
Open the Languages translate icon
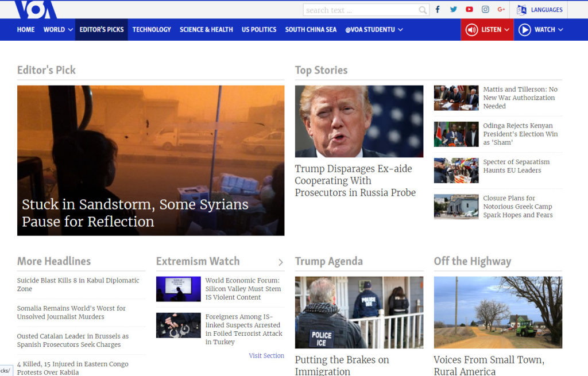[x=521, y=10]
